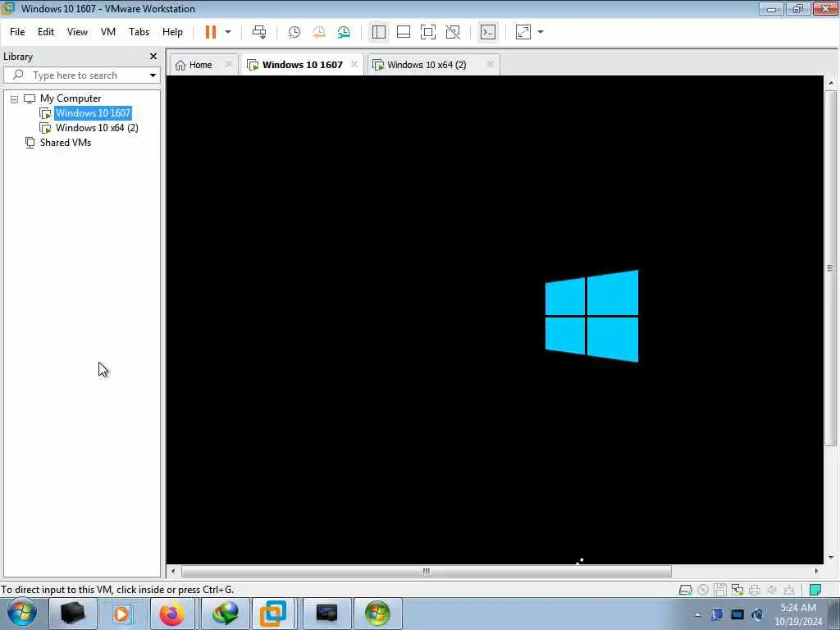Open the Tabs menu
Viewport: 840px width, 630px height.
(x=139, y=32)
